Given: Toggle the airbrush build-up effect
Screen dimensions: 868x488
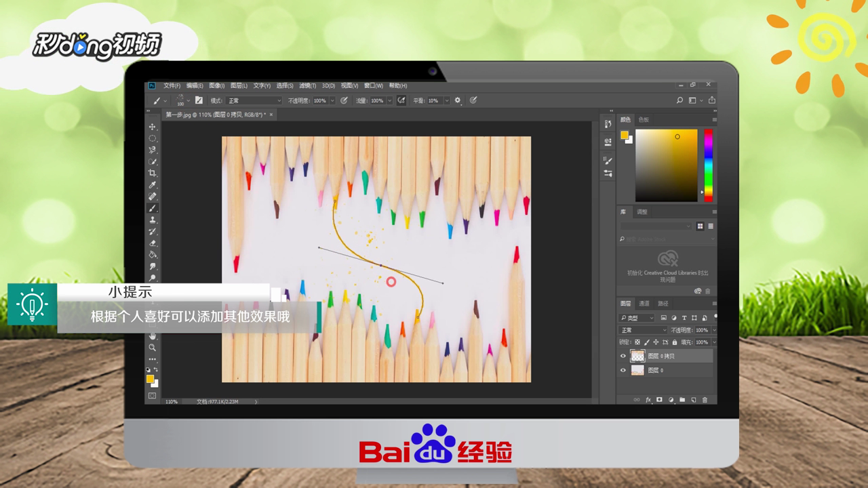Looking at the screenshot, I should 401,100.
